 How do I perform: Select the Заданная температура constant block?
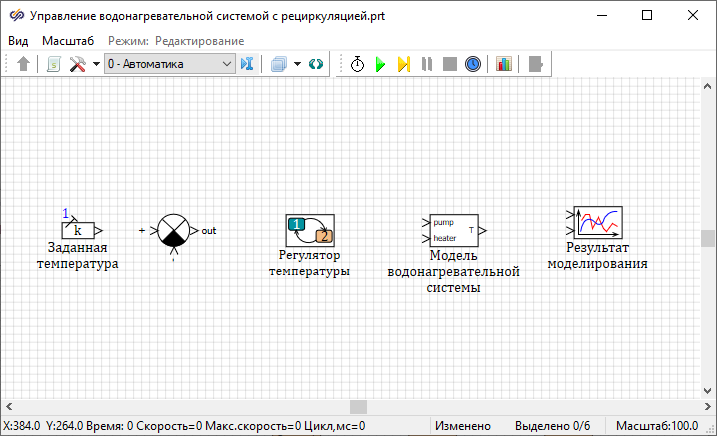click(78, 230)
